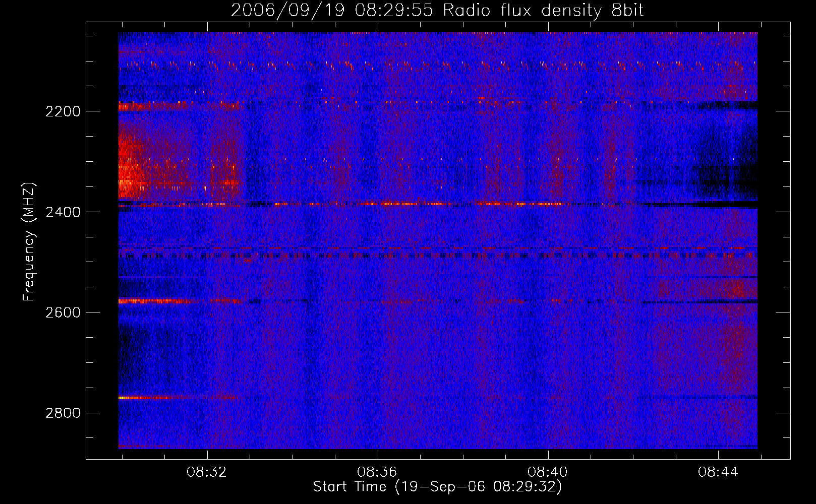This screenshot has width=816, height=504.
Task: Click the 08:36 time tick label
Action: coord(377,472)
